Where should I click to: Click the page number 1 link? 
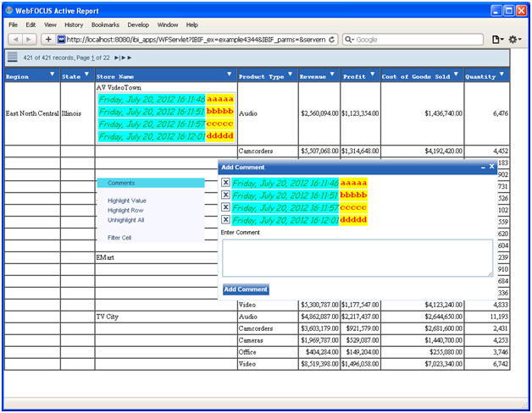(92, 58)
